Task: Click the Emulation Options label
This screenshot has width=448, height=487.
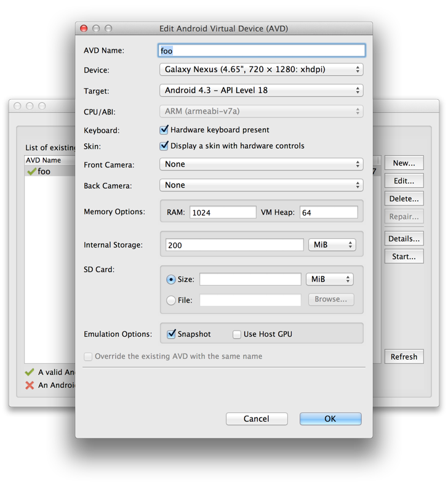Action: [118, 334]
